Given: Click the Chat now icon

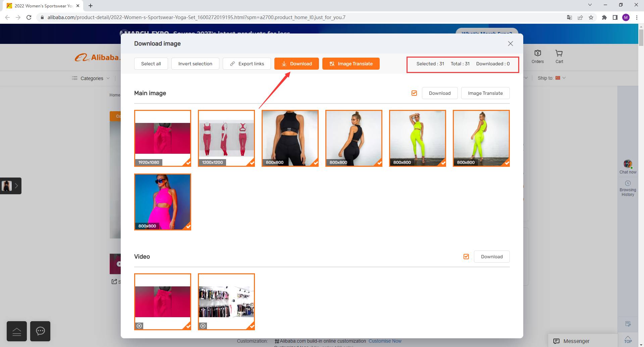Looking at the screenshot, I should 628,167.
